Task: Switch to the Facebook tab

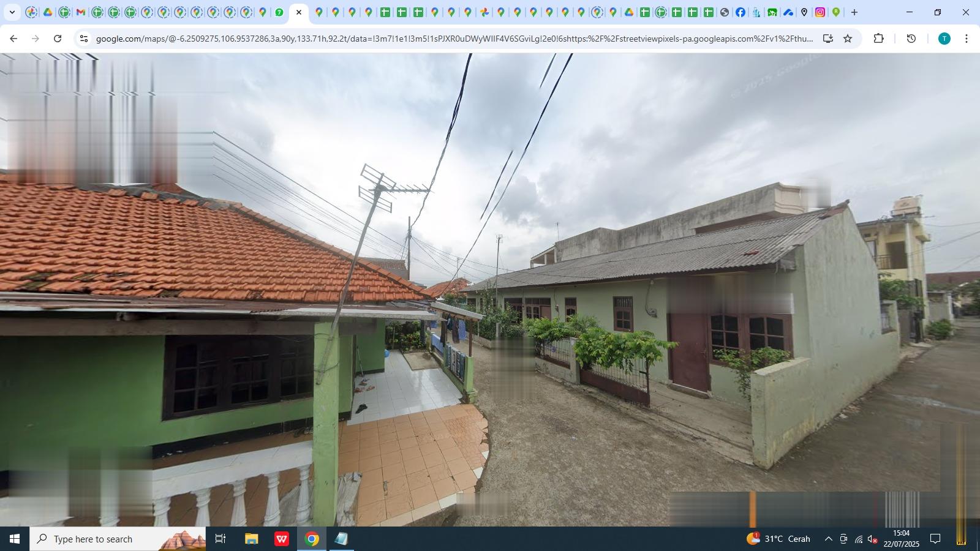Action: coord(741,12)
